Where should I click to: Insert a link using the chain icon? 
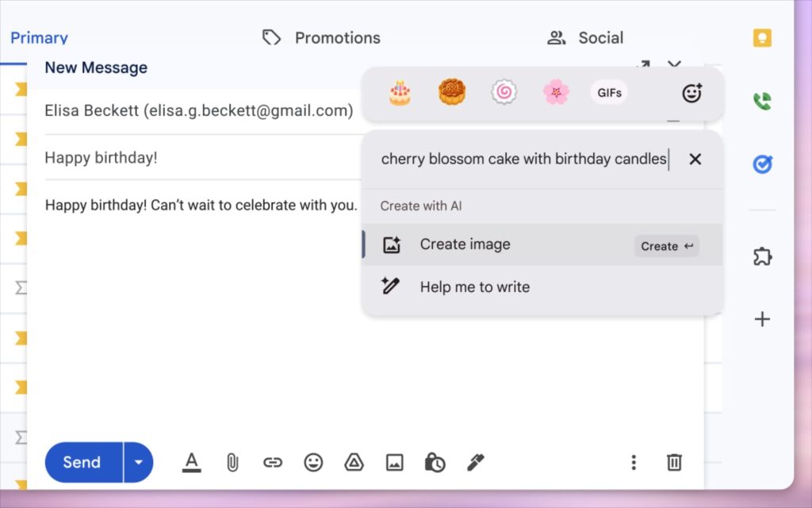tap(273, 462)
